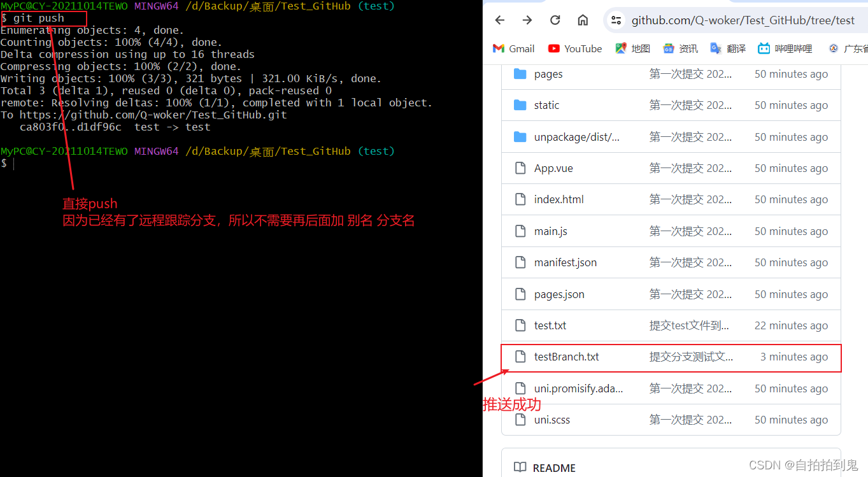
Task: Open the manifest.json file
Action: click(566, 262)
